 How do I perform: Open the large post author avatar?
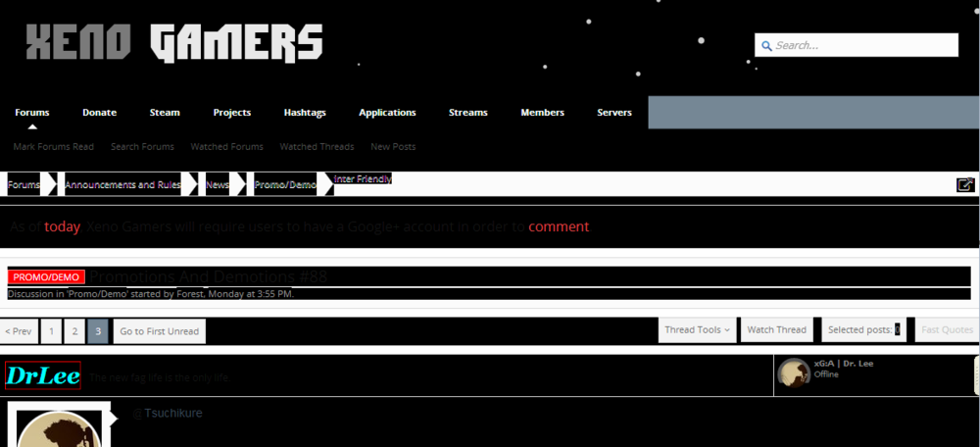(x=59, y=428)
